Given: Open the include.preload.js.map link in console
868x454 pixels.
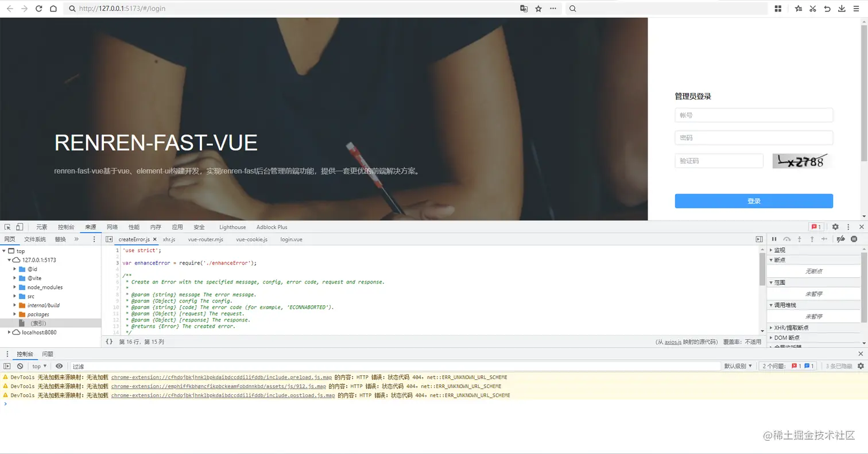Looking at the screenshot, I should coord(222,377).
